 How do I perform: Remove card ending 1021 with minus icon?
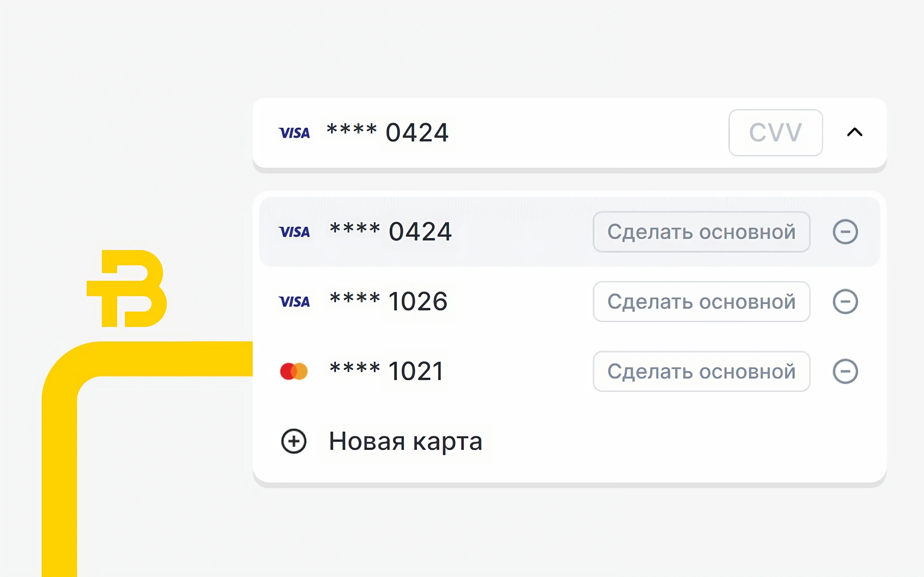(x=845, y=371)
